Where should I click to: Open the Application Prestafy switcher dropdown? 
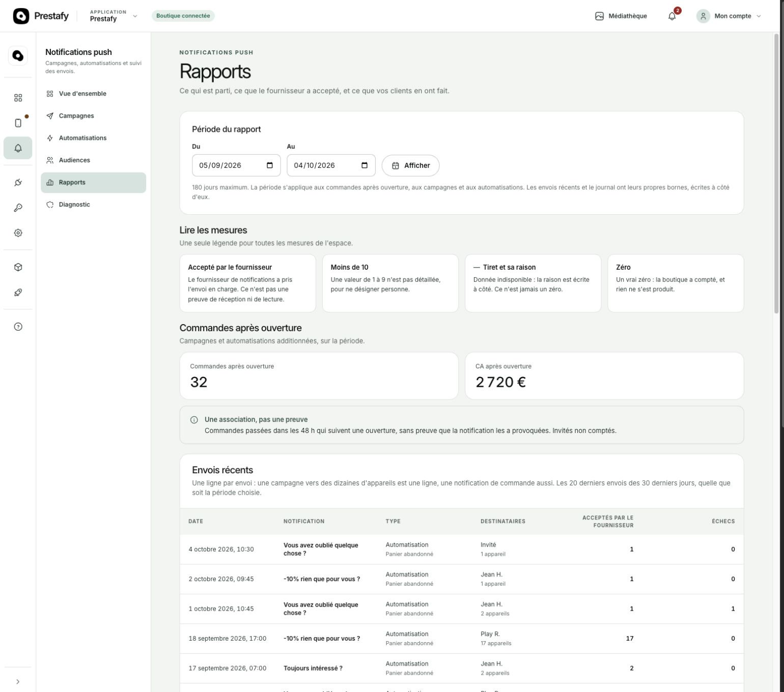click(x=114, y=16)
